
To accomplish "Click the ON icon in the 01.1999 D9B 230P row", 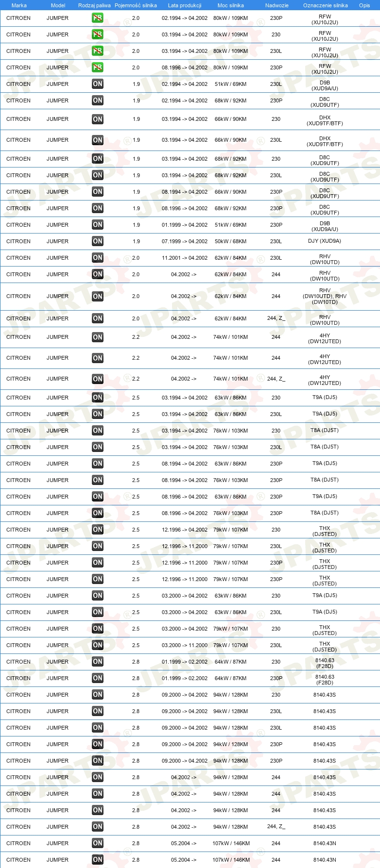I will point(98,225).
